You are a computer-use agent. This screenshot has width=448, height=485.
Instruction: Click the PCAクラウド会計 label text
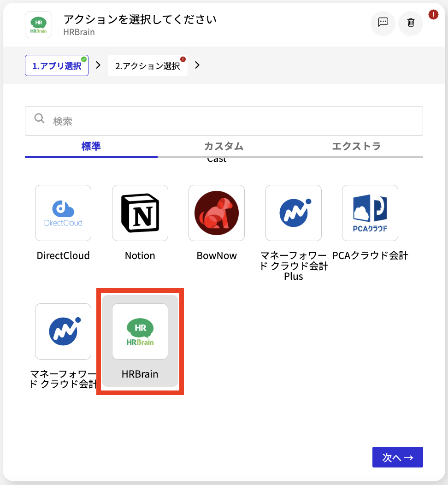click(370, 255)
